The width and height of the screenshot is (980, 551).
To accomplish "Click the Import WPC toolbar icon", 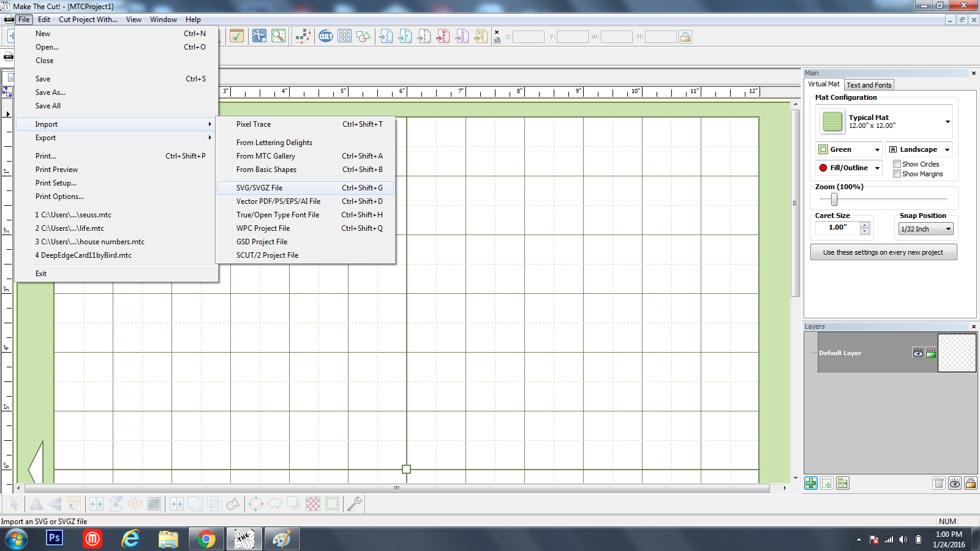I will point(443,36).
